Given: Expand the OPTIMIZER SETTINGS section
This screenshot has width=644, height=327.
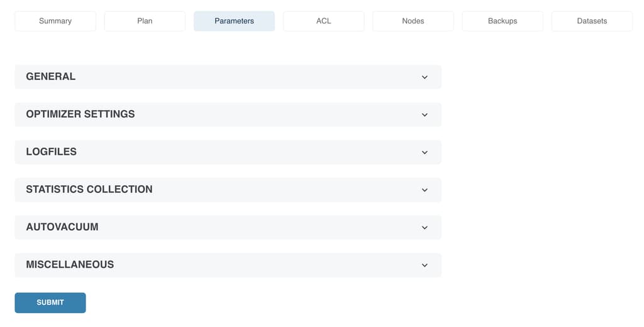Looking at the screenshot, I should pyautogui.click(x=228, y=114).
